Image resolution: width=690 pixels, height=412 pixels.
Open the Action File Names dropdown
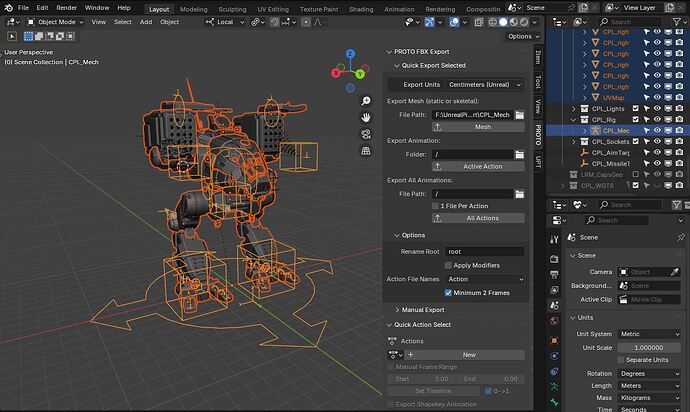[484, 279]
